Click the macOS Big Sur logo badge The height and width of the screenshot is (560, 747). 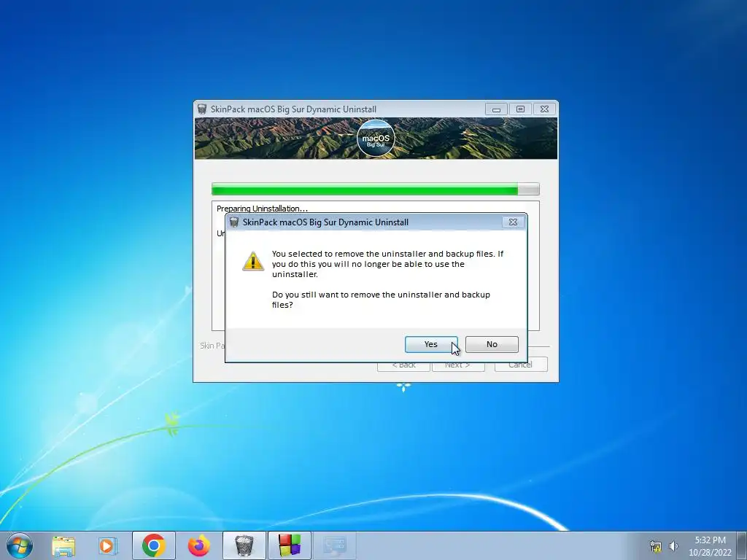point(376,138)
